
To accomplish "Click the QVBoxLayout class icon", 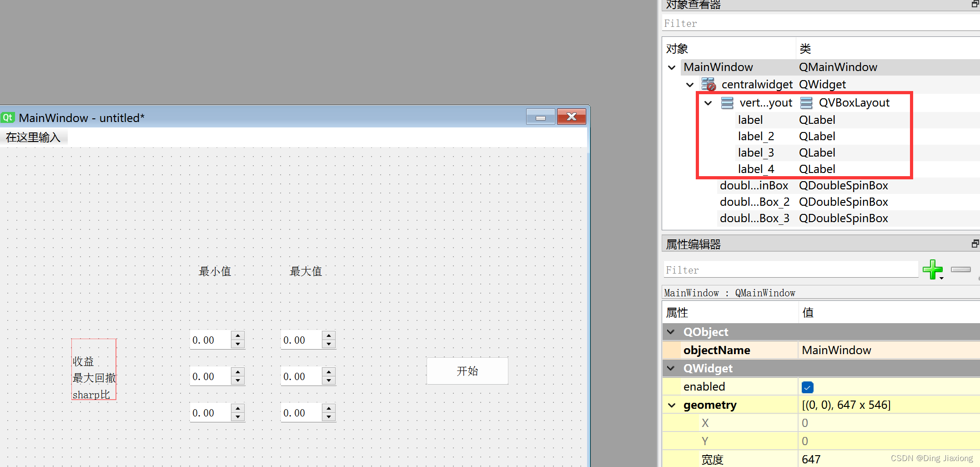I will 806,103.
